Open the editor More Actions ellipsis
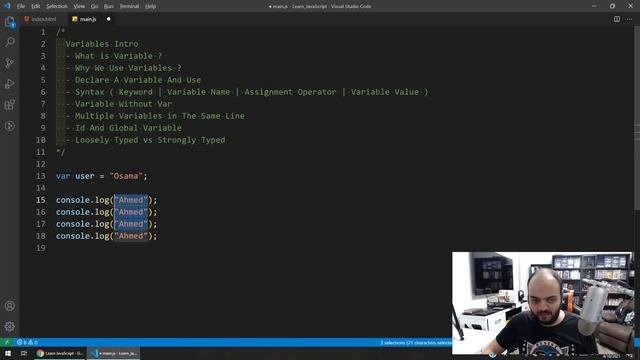 pyautogui.click(x=629, y=19)
